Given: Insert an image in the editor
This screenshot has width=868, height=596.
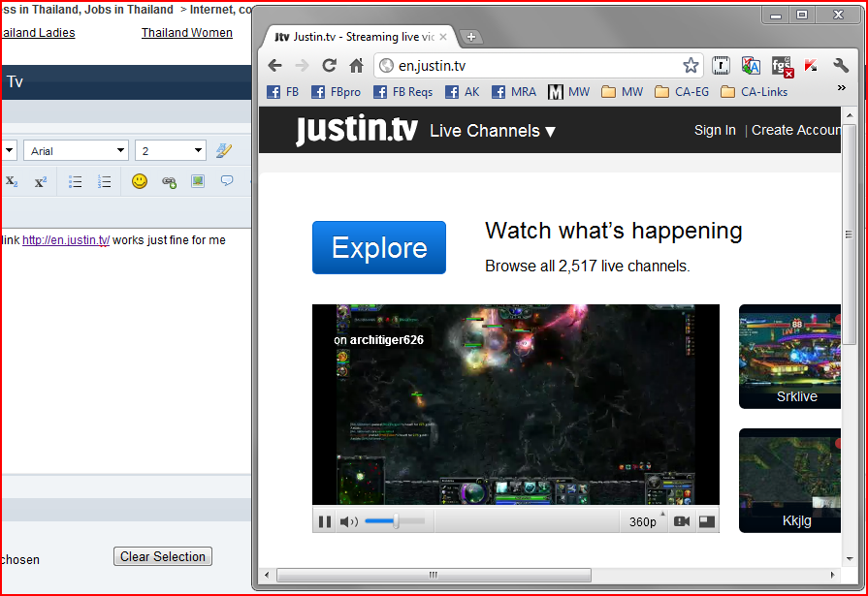Looking at the screenshot, I should tap(198, 181).
